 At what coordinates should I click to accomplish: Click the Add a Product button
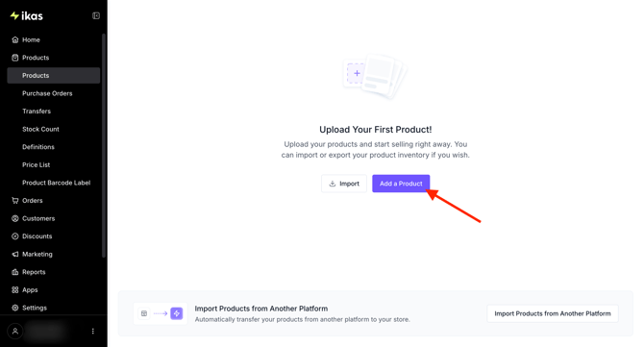click(x=401, y=184)
